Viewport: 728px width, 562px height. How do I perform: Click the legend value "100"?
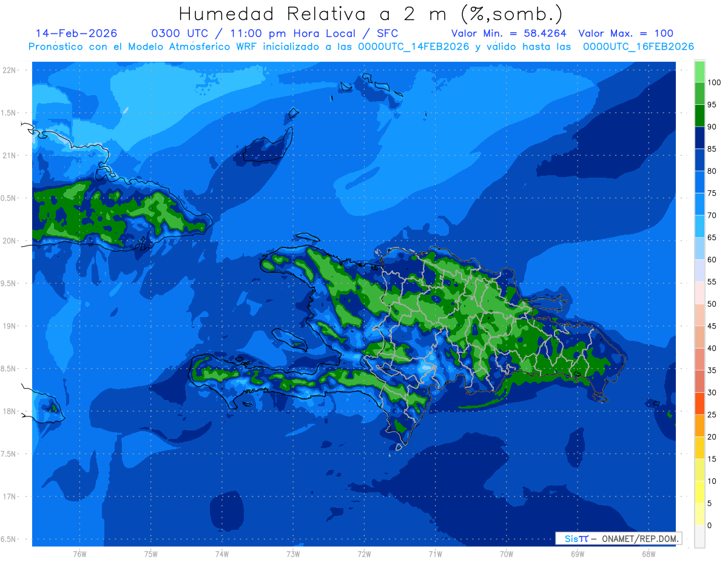coord(713,82)
